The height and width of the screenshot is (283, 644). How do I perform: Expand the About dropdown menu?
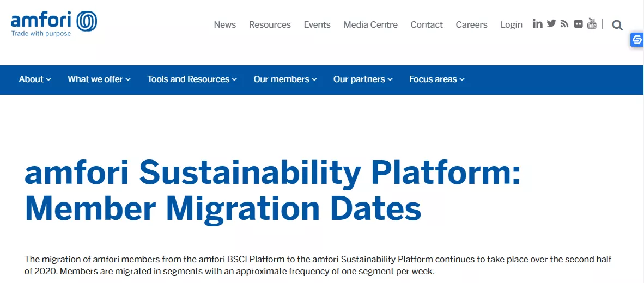pos(35,79)
